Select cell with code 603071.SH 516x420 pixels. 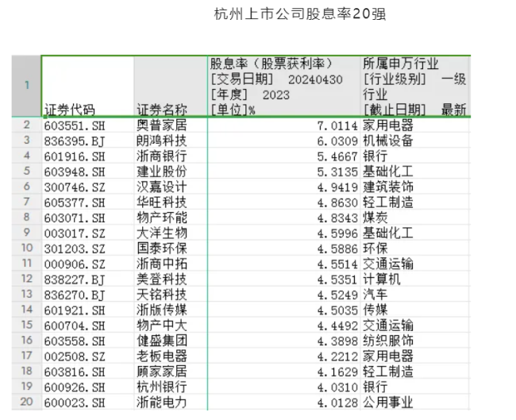(88, 218)
